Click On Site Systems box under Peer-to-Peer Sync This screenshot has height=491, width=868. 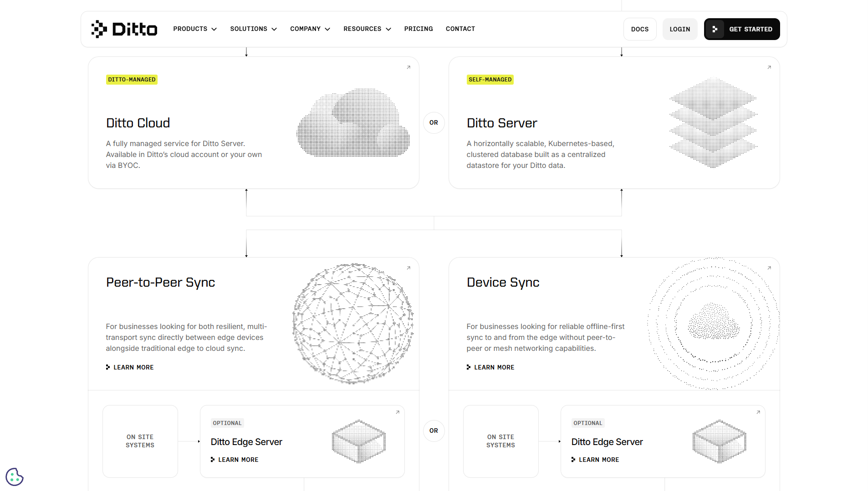pyautogui.click(x=140, y=441)
